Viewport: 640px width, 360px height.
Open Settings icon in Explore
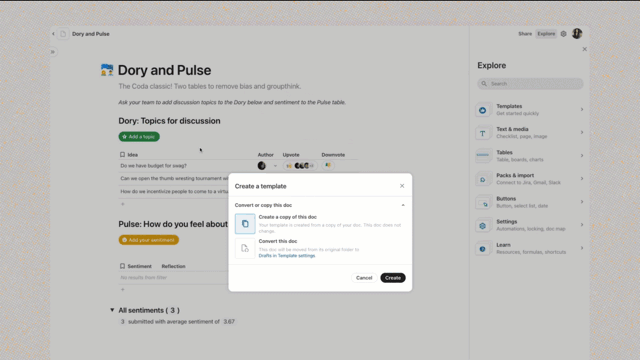pyautogui.click(x=483, y=225)
